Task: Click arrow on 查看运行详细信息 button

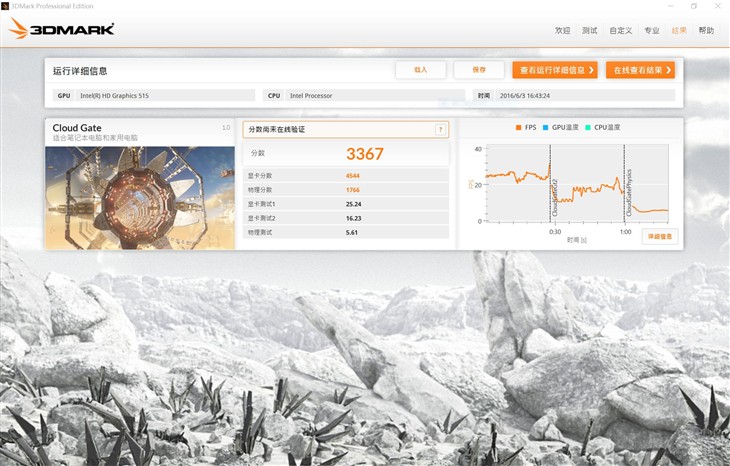Action: click(x=591, y=70)
